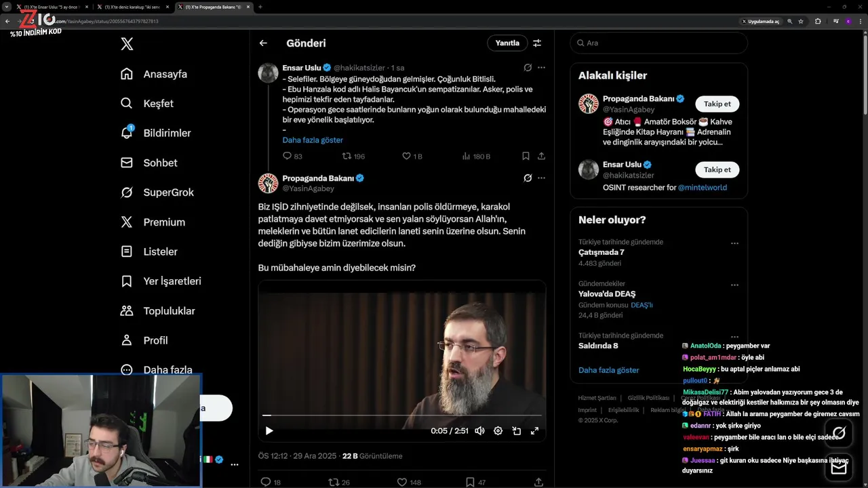Image resolution: width=868 pixels, height=488 pixels.
Task: Open more options on Ensar Uslu post
Action: [541, 68]
